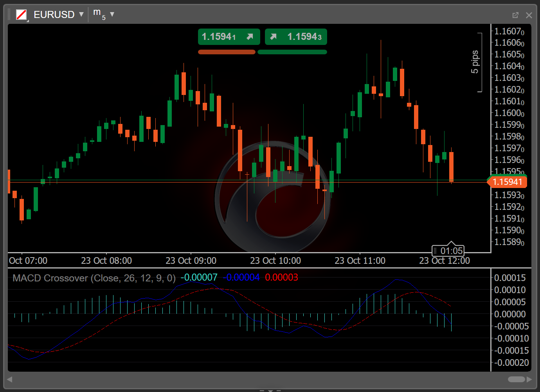Toggle the green sentiment bar under the buy button

coord(292,52)
